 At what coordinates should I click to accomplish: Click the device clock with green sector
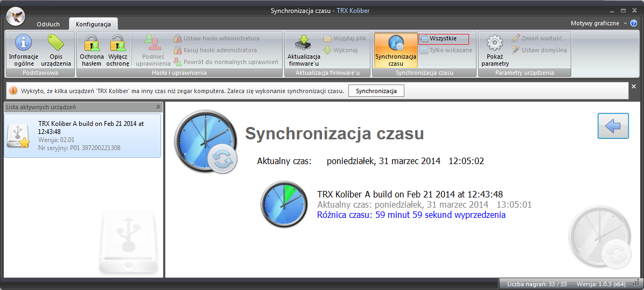pos(284,204)
